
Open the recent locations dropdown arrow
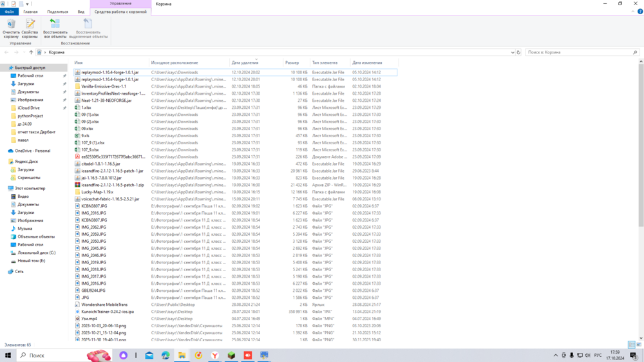click(x=24, y=52)
